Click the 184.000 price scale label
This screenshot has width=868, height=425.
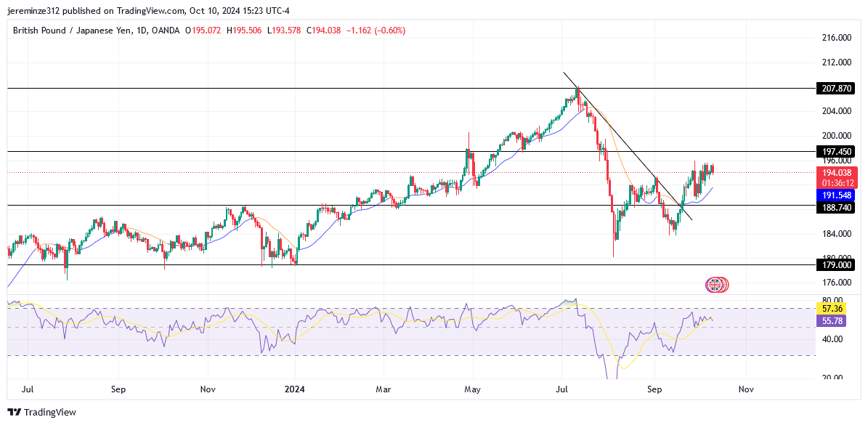coord(837,233)
